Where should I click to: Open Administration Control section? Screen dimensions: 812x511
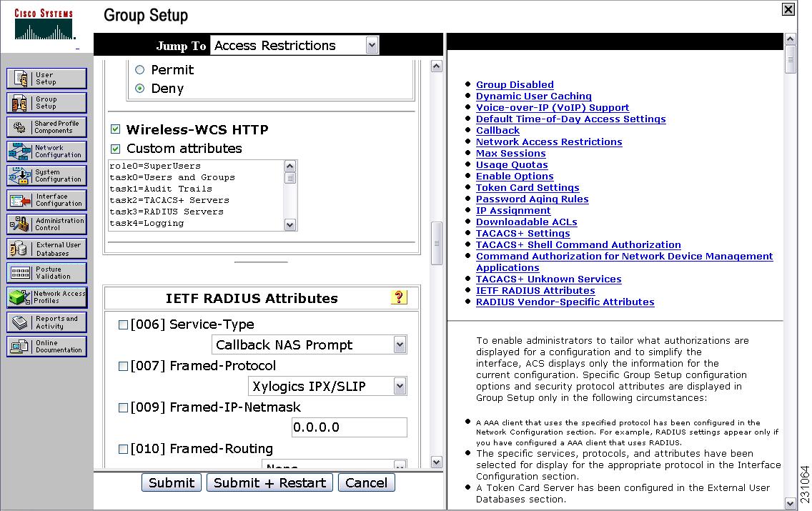click(46, 224)
